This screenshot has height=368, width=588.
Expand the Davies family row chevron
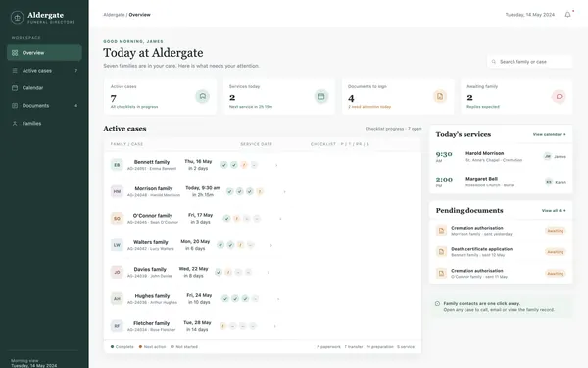point(269,272)
